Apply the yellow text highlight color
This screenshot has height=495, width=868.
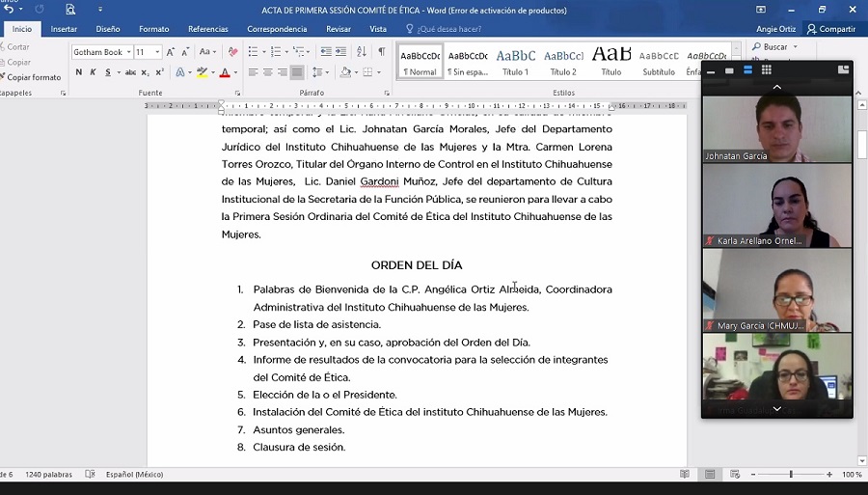[203, 72]
